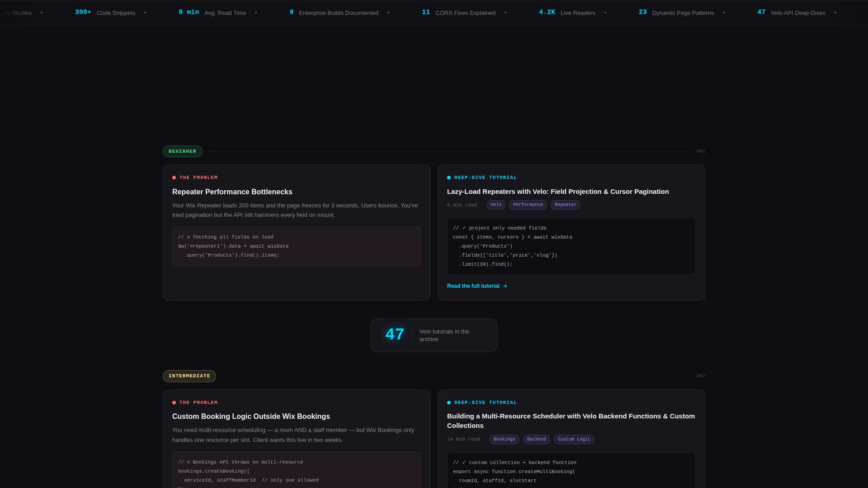Click the 11 CORS Fixes Explained stat

458,13
